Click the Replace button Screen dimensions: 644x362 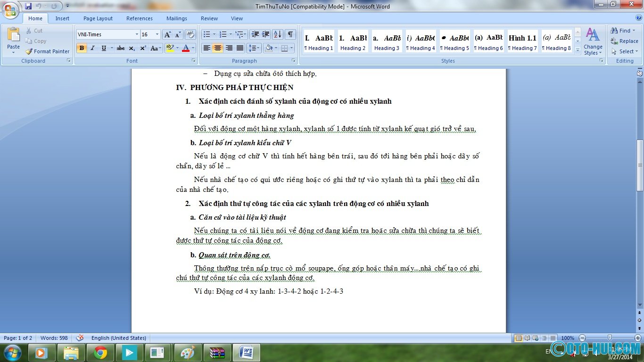[x=624, y=41]
